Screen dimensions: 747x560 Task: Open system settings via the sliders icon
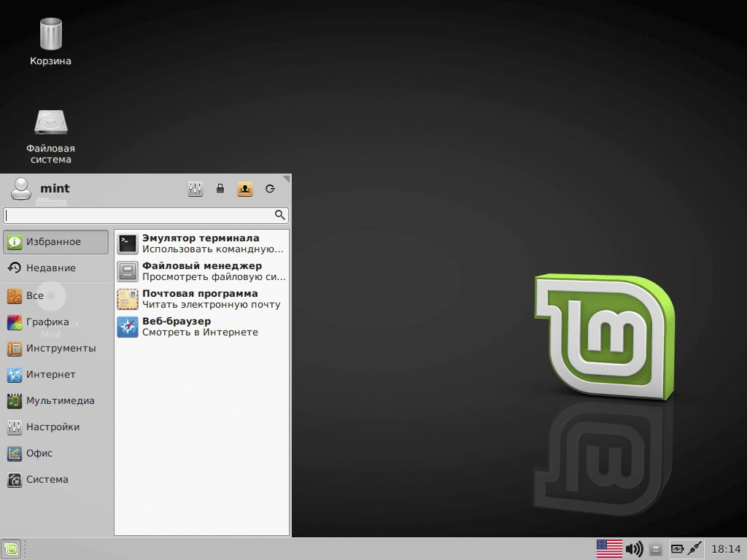click(196, 189)
